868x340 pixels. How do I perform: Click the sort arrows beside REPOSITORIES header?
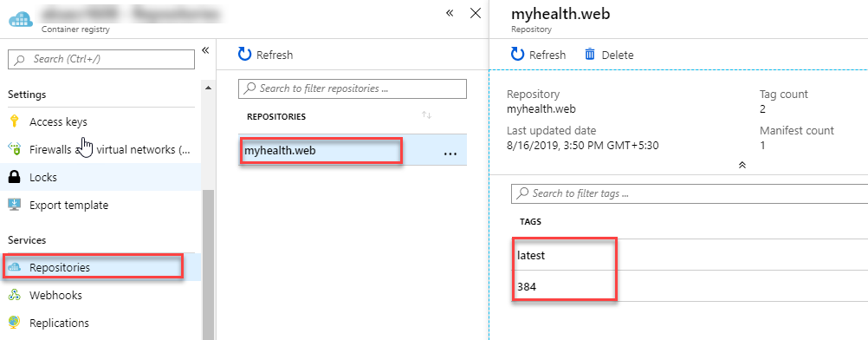tap(426, 114)
